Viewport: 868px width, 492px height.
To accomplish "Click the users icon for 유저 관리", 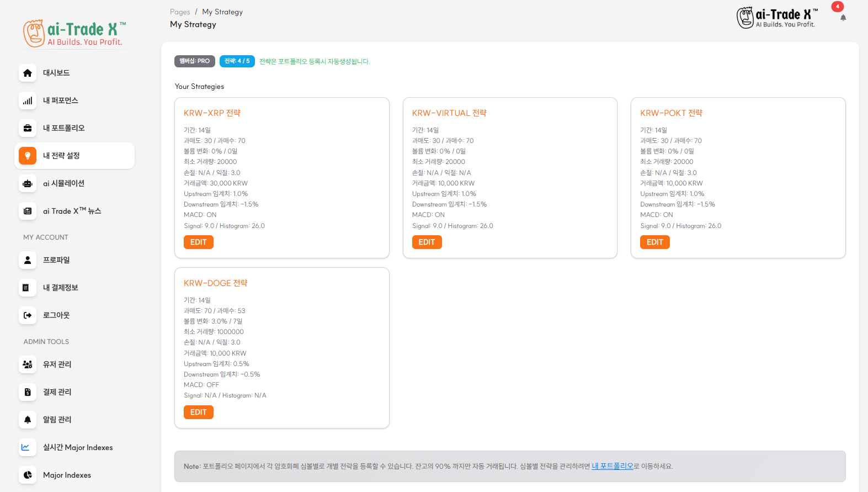I will point(28,364).
